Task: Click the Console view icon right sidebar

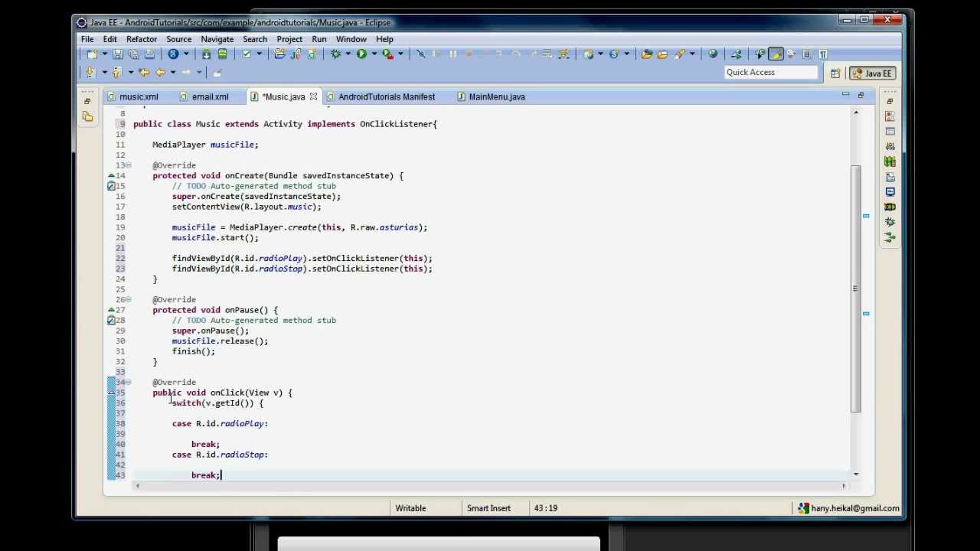Action: tap(890, 191)
